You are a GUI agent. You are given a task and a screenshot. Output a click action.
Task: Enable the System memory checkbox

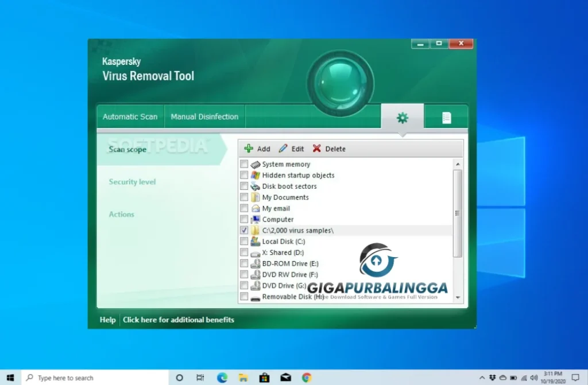[x=243, y=164]
